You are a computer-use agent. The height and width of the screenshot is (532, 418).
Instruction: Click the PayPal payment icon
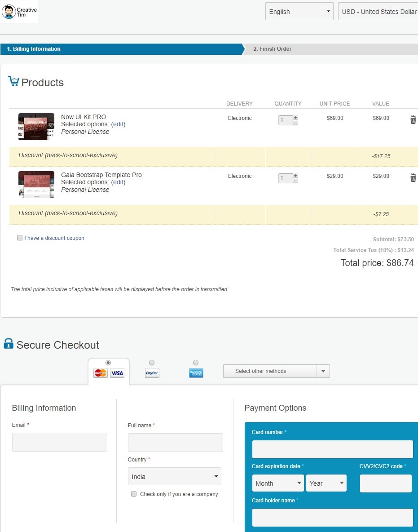pyautogui.click(x=152, y=373)
